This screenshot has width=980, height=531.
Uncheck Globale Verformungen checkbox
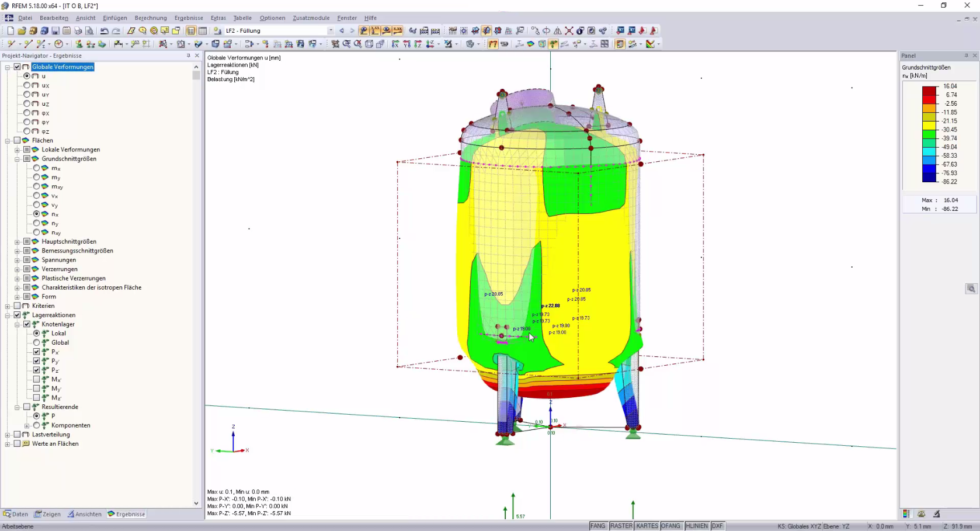(x=17, y=67)
